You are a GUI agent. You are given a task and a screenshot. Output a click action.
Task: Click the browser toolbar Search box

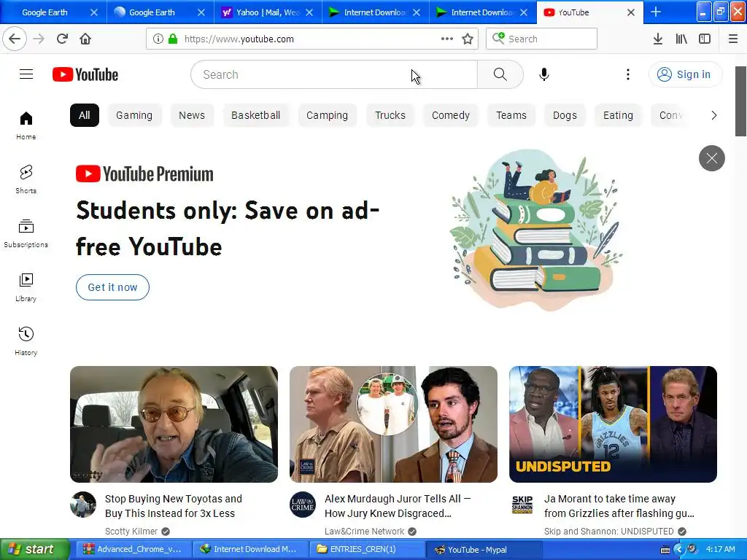click(541, 39)
